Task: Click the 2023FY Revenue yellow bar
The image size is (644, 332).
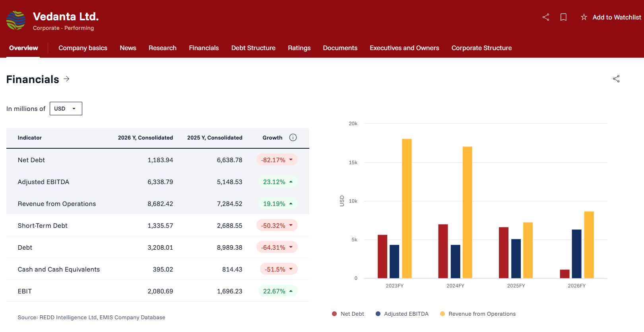Action: 407,209
